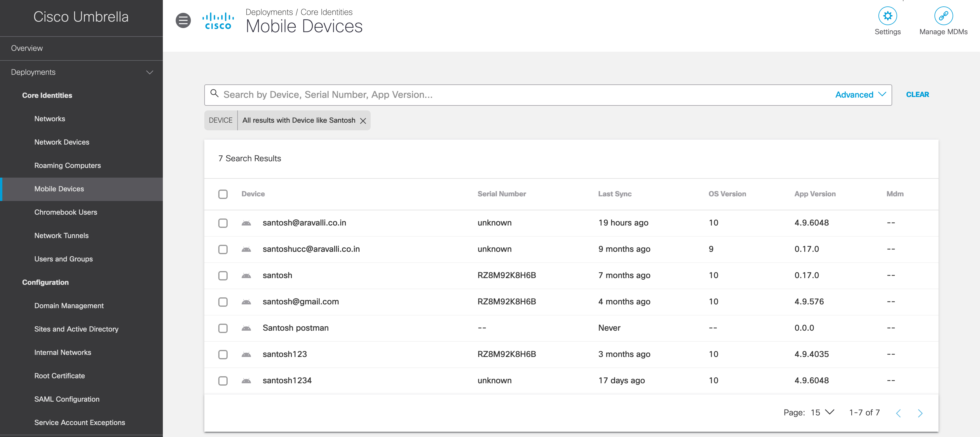Go to previous results page arrow
Image resolution: width=980 pixels, height=437 pixels.
click(898, 413)
